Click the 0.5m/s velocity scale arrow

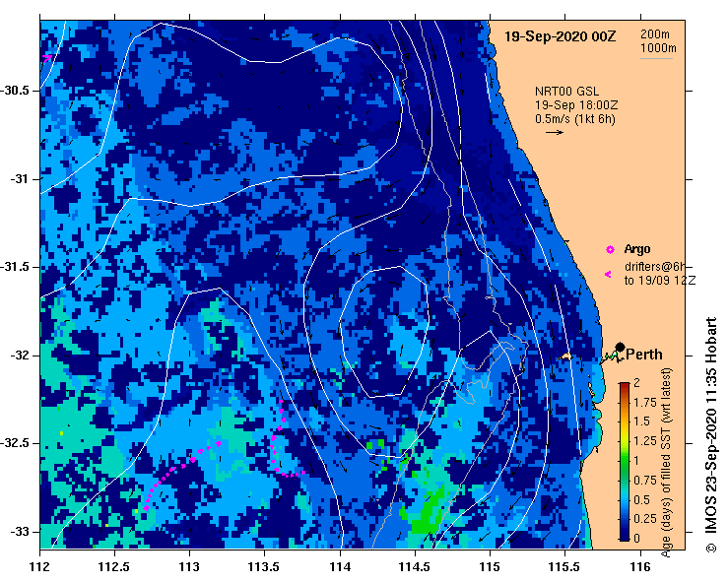pos(555,132)
